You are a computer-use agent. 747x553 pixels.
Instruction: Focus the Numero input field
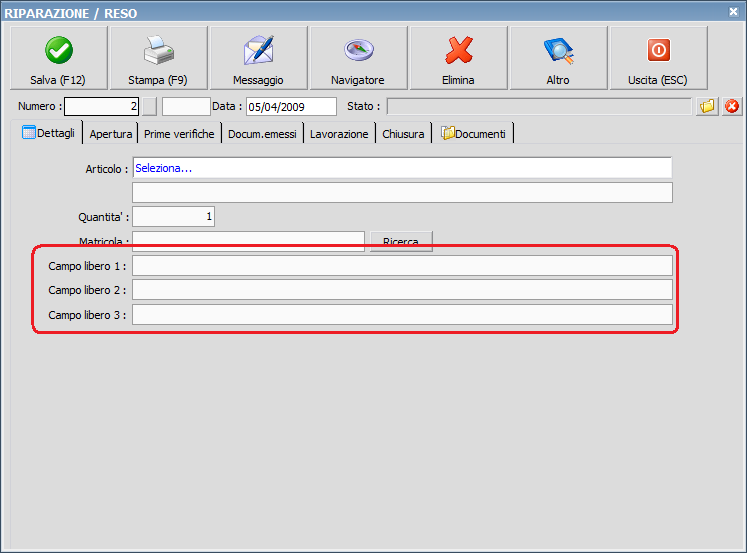point(101,106)
